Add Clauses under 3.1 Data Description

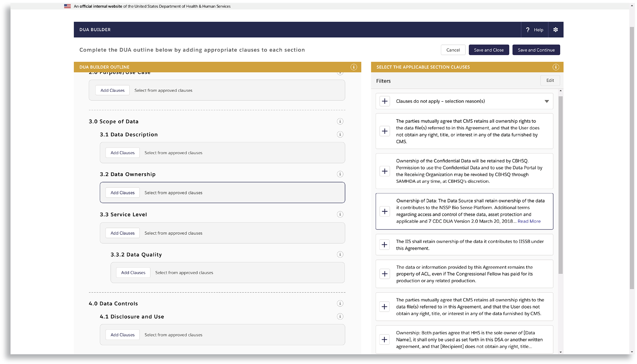122,153
